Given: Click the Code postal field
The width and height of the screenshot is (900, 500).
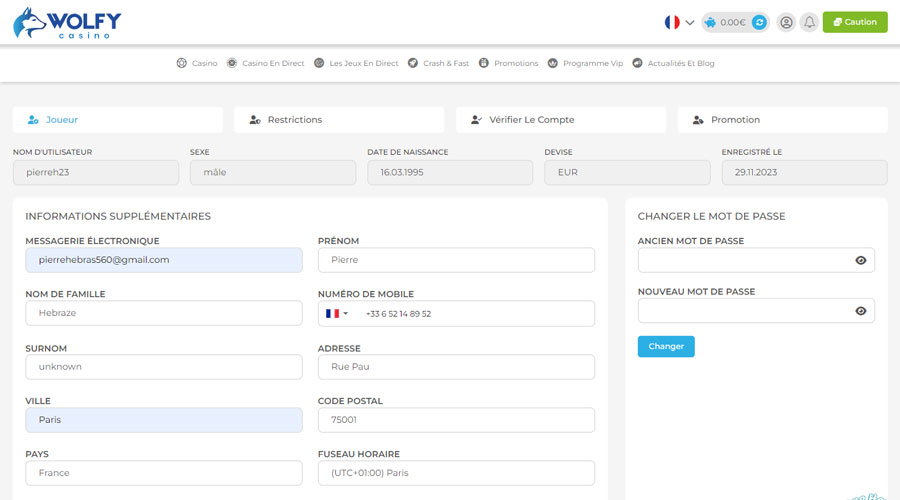Looking at the screenshot, I should [456, 420].
